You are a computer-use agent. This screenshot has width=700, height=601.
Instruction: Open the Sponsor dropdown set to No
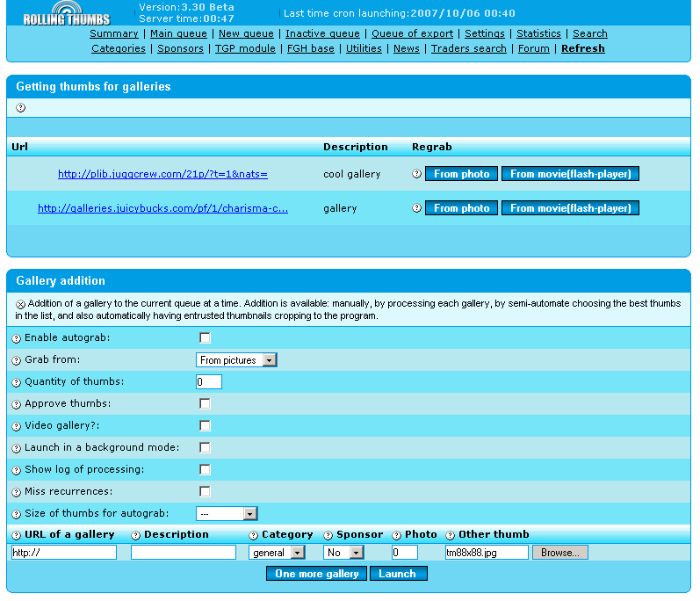point(343,553)
